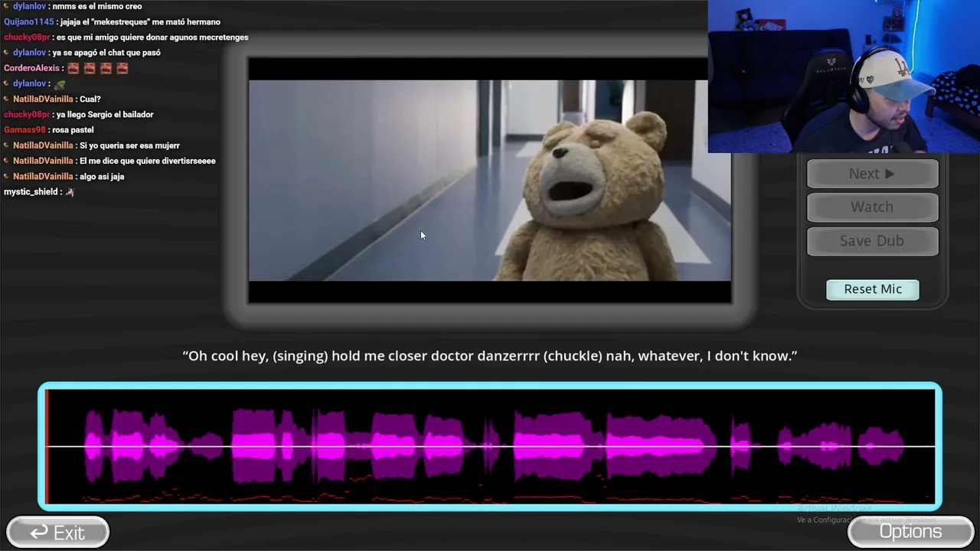Image resolution: width=980 pixels, height=551 pixels.
Task: Click message "Si yo queria ser esa mujerr"
Action: pyautogui.click(x=130, y=145)
